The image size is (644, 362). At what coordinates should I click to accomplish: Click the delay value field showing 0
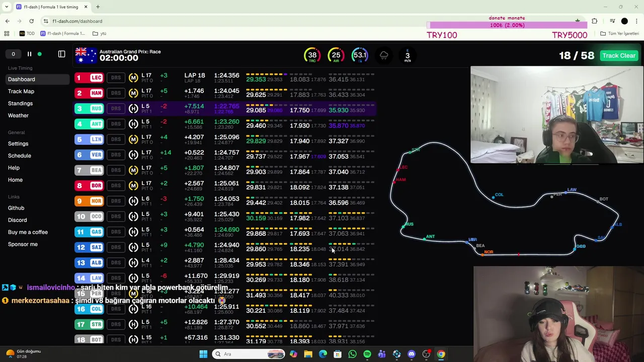13,54
